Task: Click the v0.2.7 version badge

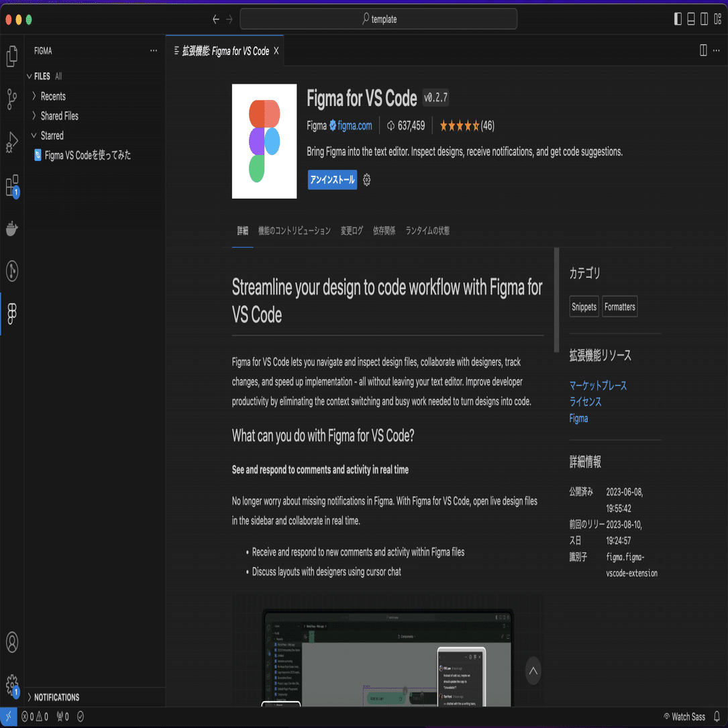Action: pos(435,97)
